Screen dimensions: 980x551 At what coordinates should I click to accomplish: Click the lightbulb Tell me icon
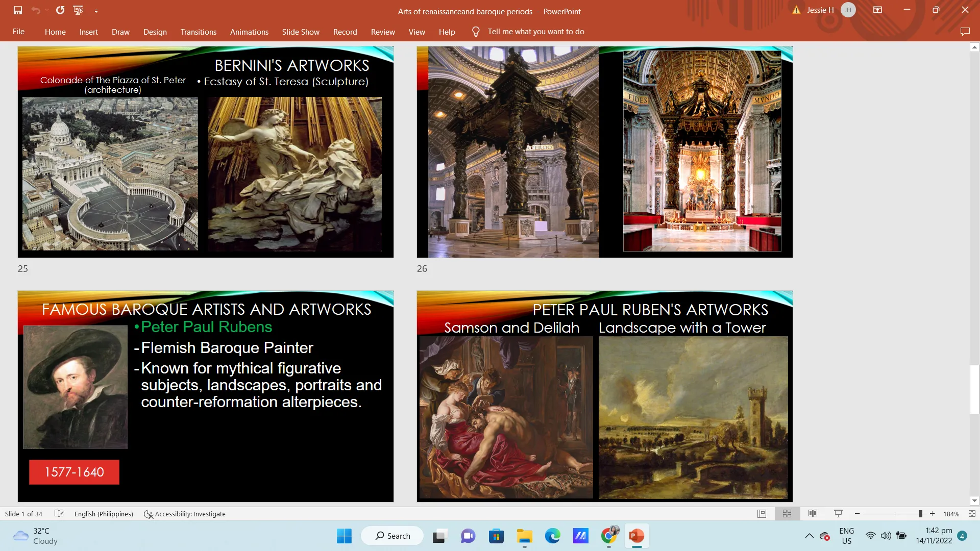476,32
